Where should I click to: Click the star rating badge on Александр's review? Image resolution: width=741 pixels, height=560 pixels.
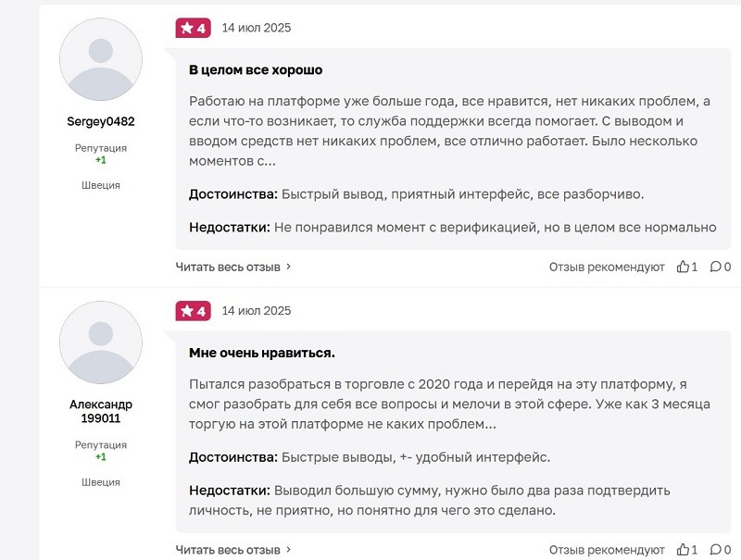pos(193,311)
